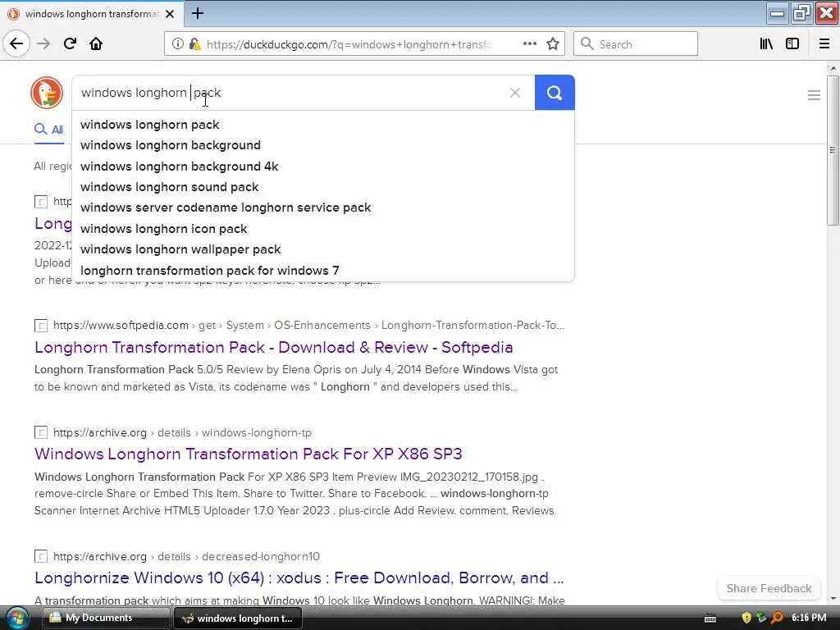The height and width of the screenshot is (630, 840).
Task: Click the page vertical scrollbar thumb
Action: (x=833, y=151)
